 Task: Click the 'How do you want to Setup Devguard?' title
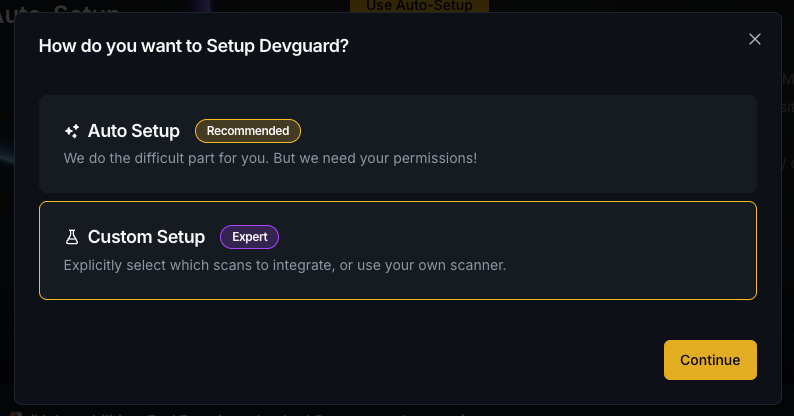click(194, 46)
